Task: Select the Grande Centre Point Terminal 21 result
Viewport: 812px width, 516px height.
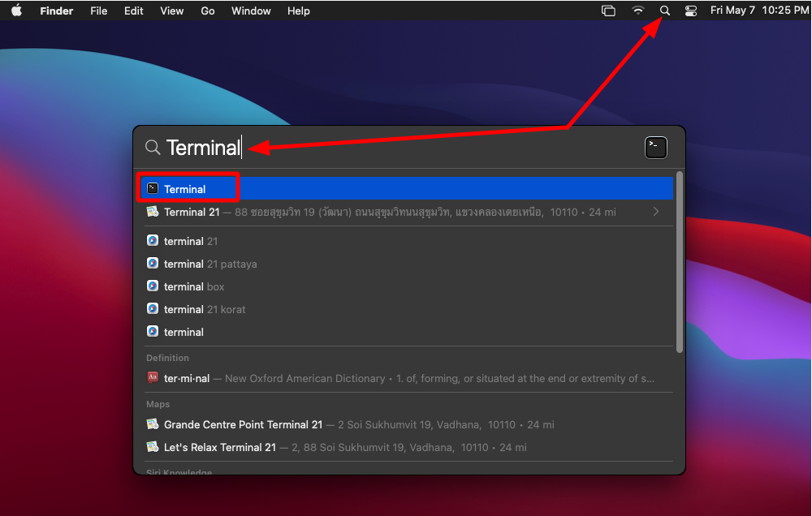Action: [x=407, y=425]
